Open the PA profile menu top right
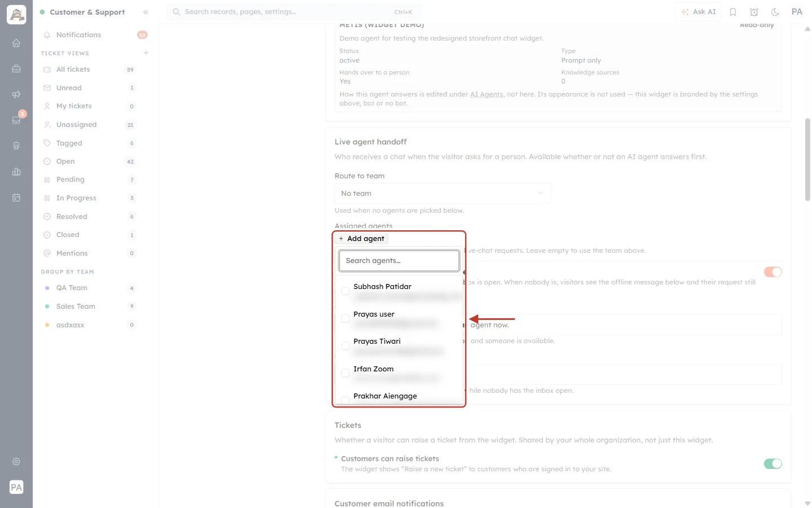The width and height of the screenshot is (812, 508). click(797, 12)
